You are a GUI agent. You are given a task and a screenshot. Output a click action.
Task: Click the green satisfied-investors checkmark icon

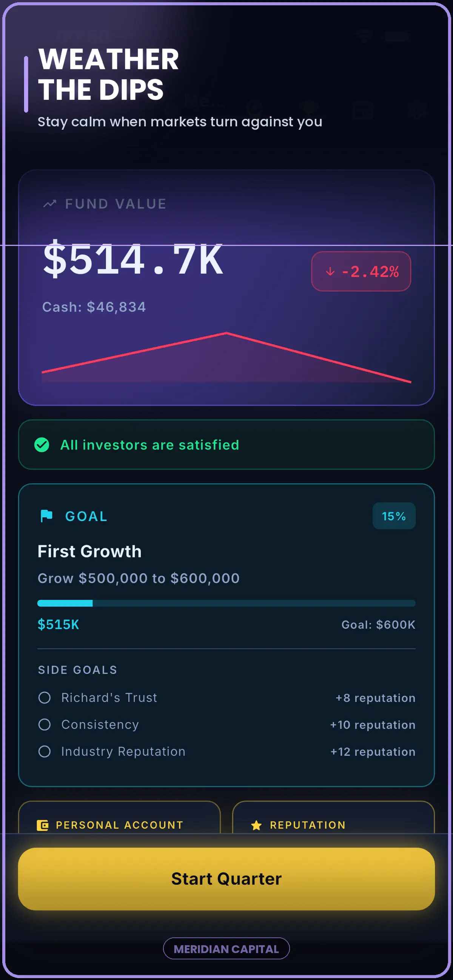coord(42,445)
